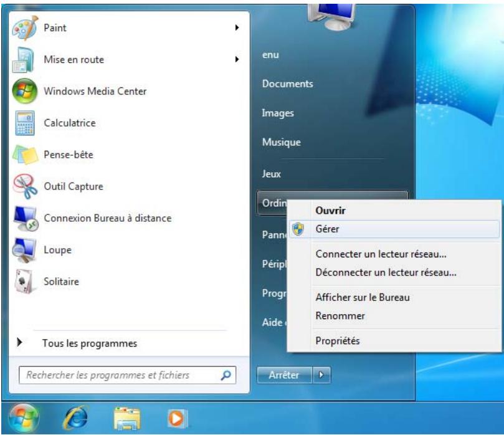Open Paint from the Start menu icon

pyautogui.click(x=25, y=28)
